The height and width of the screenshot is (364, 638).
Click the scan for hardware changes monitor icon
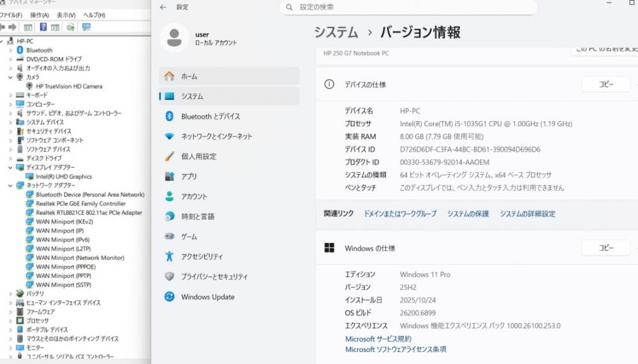pos(86,27)
